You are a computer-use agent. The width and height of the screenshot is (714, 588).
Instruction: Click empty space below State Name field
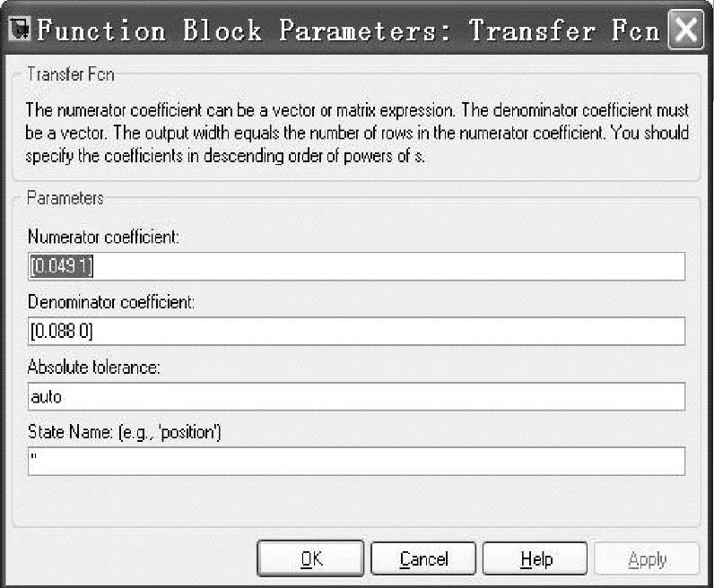click(356, 502)
